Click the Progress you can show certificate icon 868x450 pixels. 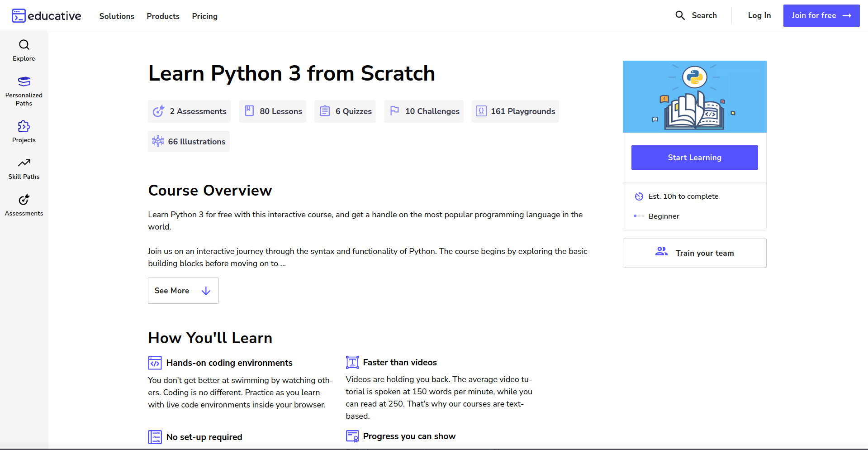[x=352, y=436]
